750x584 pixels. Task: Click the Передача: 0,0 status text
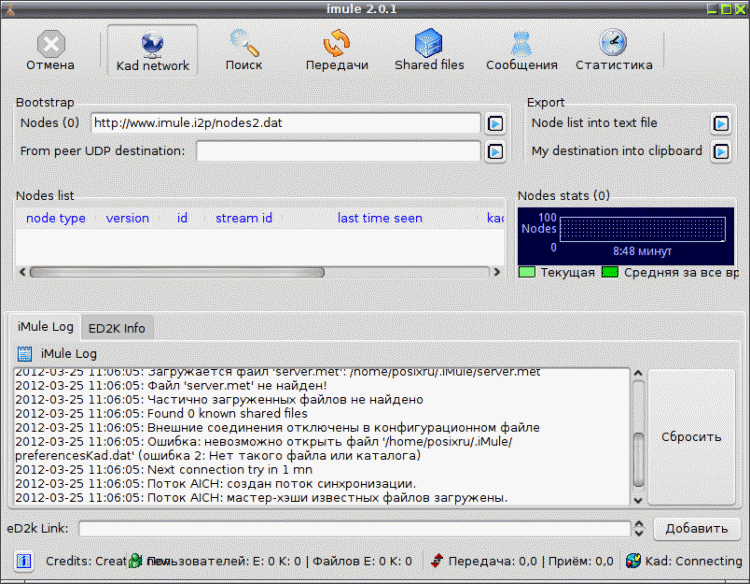coord(492,561)
